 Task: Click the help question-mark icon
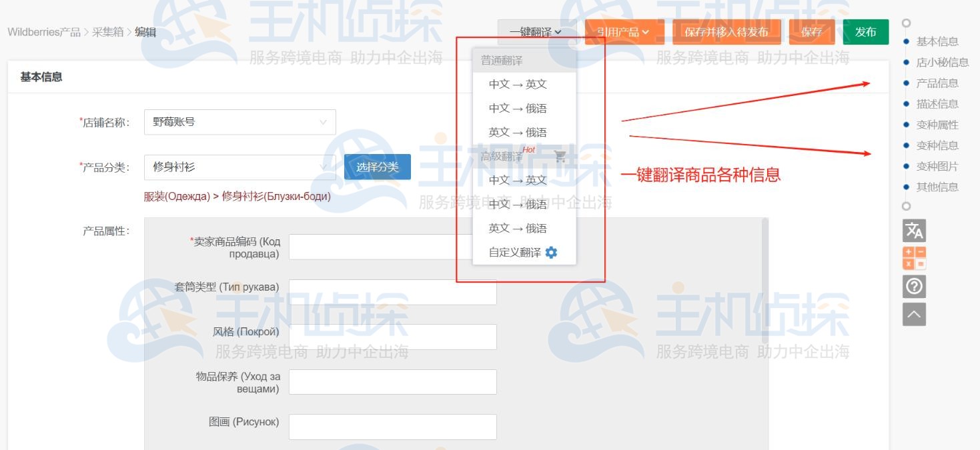tap(915, 287)
